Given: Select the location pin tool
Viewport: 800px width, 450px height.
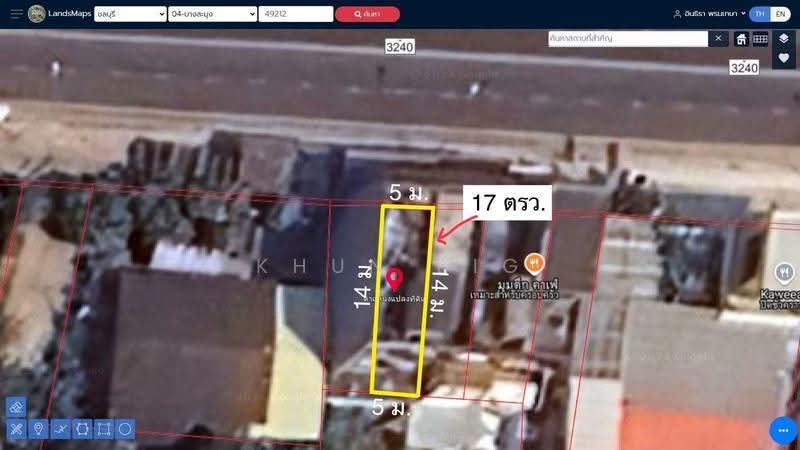Looking at the screenshot, I should [38, 429].
